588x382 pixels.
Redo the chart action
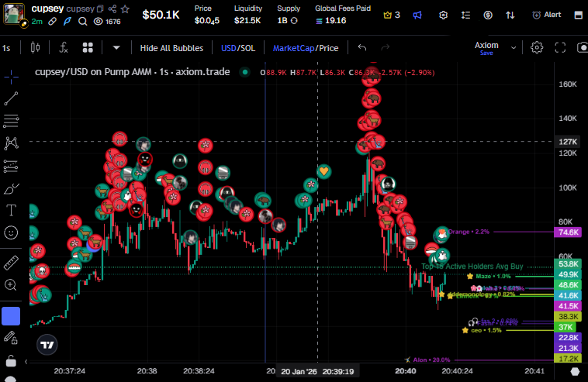coord(385,47)
